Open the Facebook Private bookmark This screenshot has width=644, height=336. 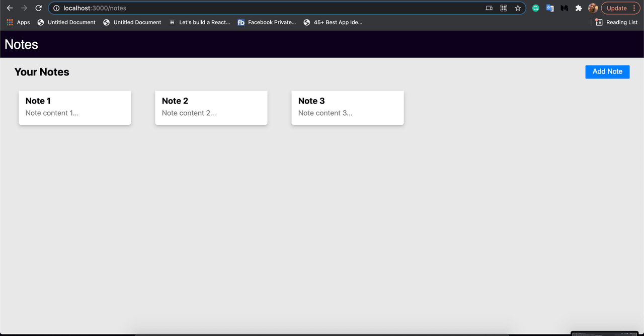coord(267,22)
